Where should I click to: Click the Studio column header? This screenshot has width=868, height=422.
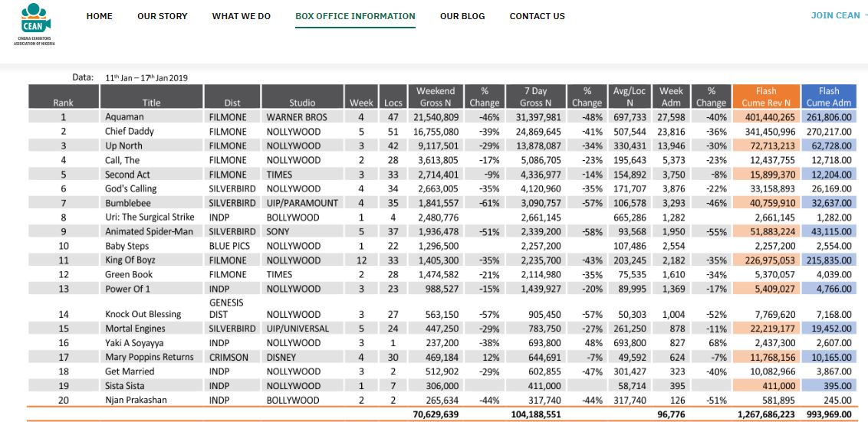(x=302, y=97)
